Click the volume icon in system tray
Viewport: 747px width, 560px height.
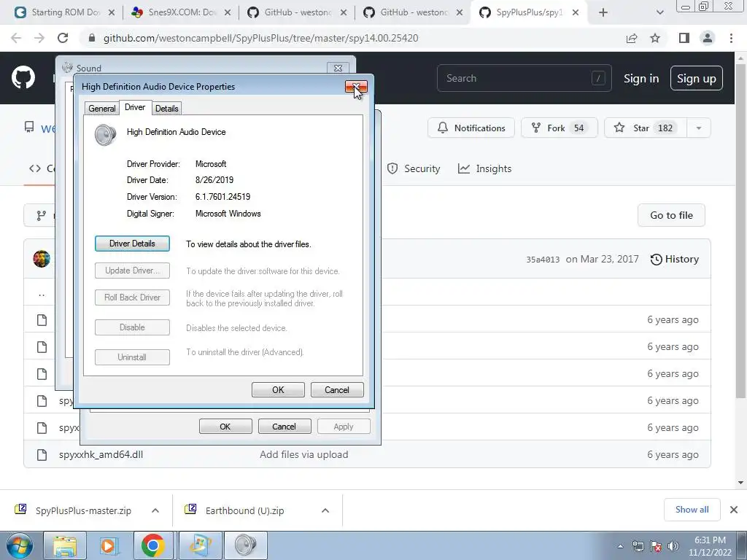(673, 546)
